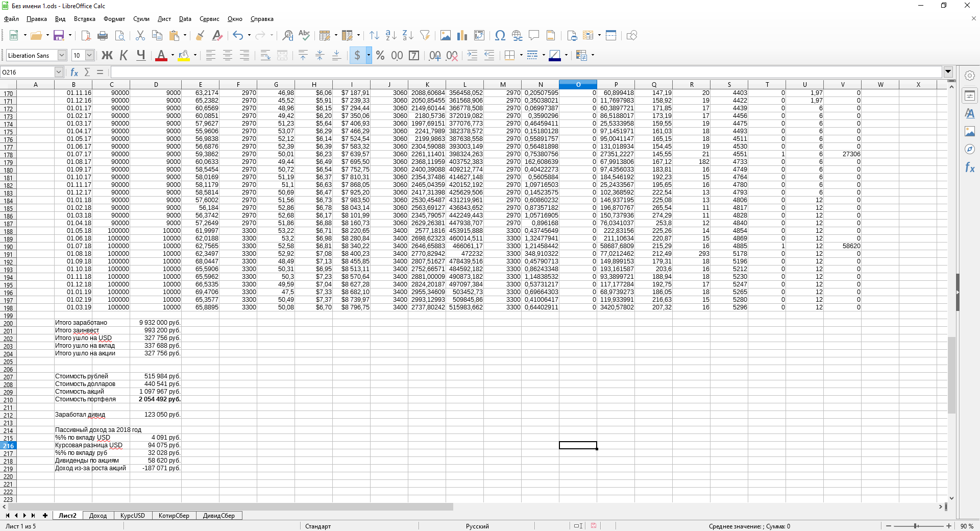Toggle underline (Ч) formatting
This screenshot has height=531, width=980.
coord(141,55)
